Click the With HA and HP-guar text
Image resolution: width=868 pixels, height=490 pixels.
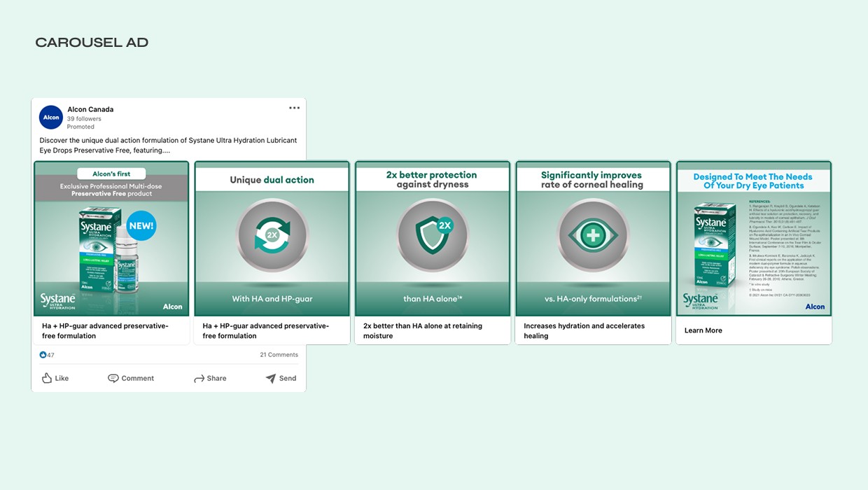(272, 299)
